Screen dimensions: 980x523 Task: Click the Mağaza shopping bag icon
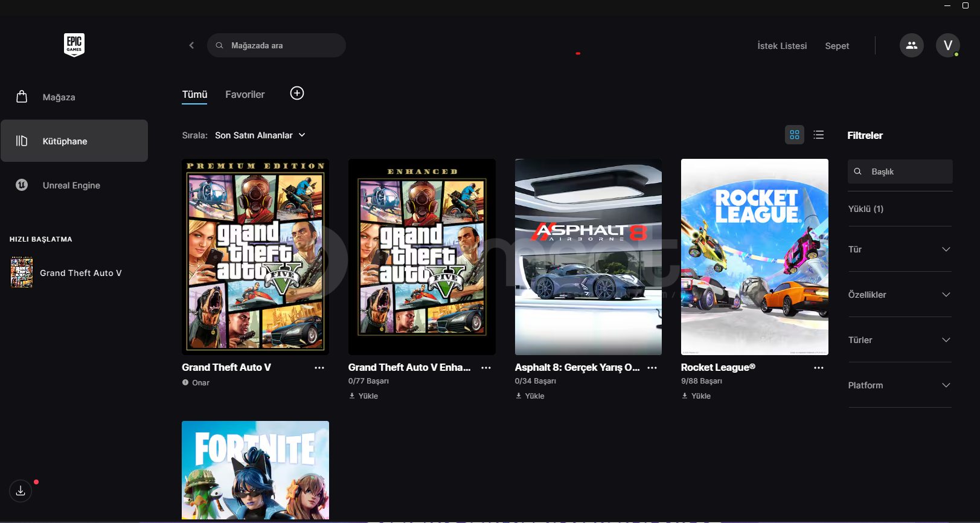(22, 97)
